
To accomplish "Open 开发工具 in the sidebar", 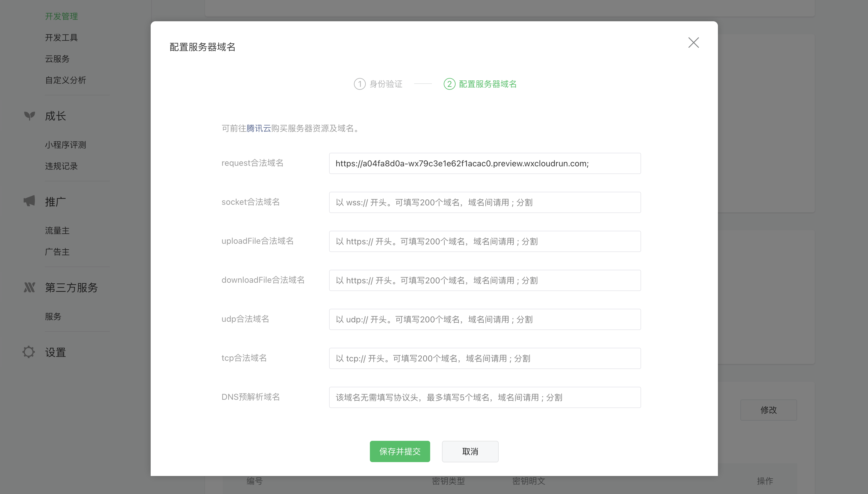I will (x=61, y=38).
